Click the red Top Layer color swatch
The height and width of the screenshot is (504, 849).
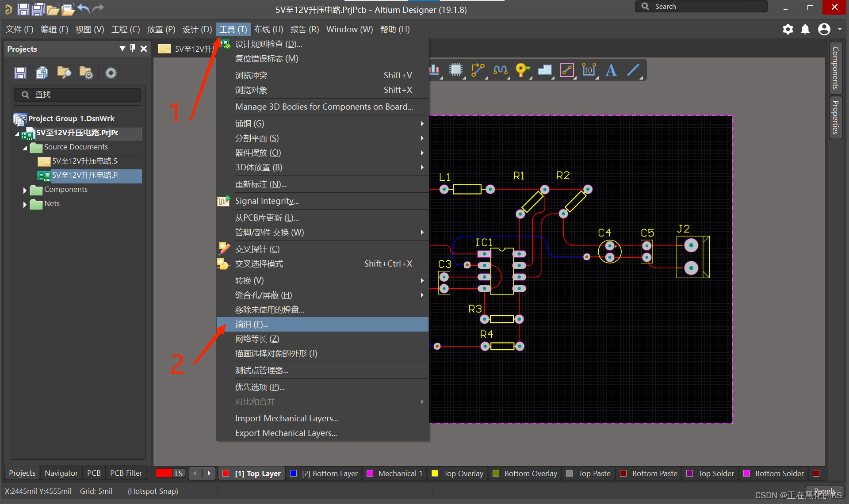pyautogui.click(x=226, y=473)
